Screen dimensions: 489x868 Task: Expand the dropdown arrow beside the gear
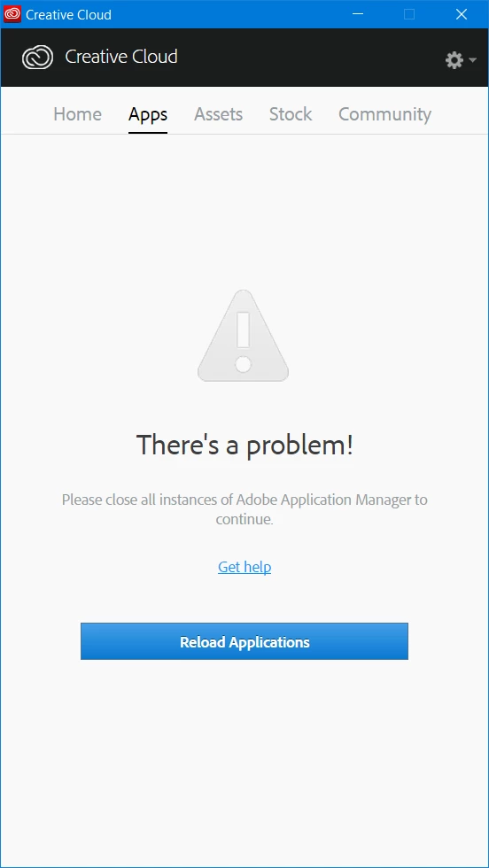click(472, 60)
